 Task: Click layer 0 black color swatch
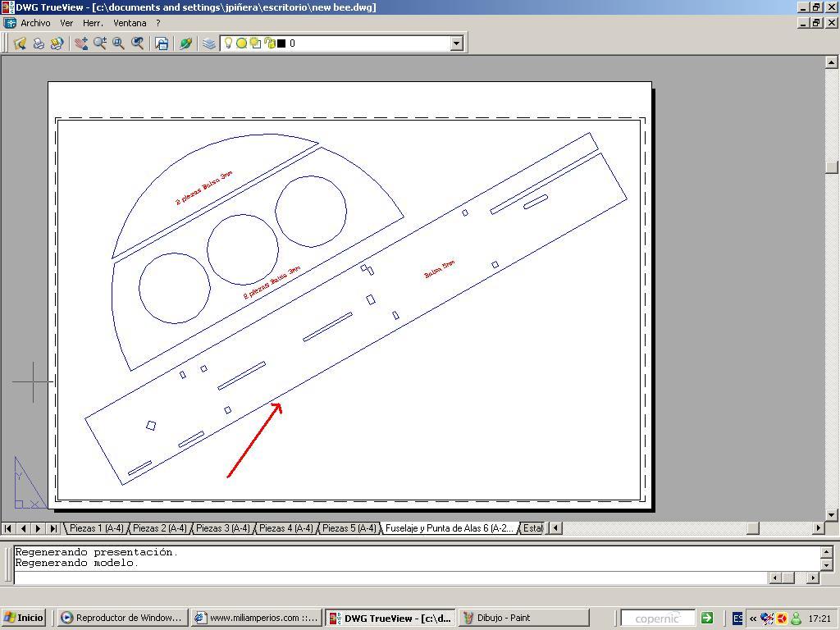281,43
